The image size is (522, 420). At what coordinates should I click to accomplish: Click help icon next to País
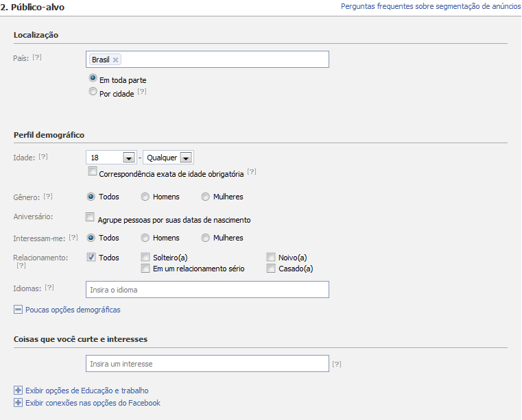point(37,58)
